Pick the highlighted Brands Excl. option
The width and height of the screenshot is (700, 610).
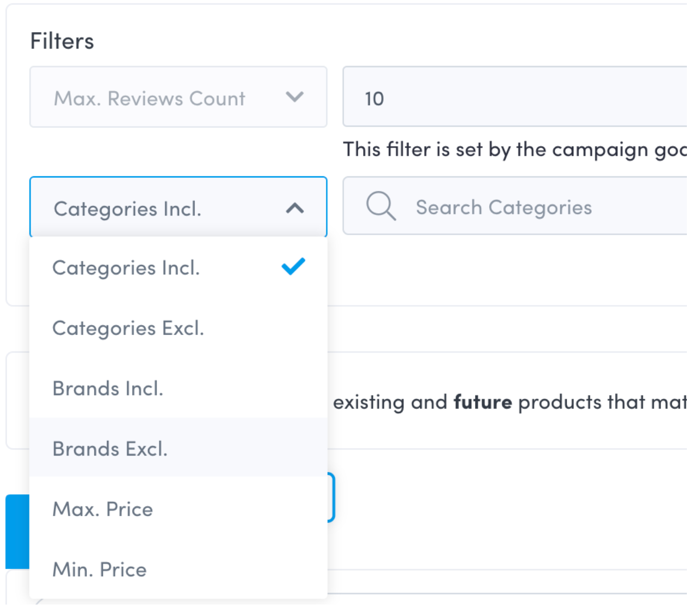(110, 449)
